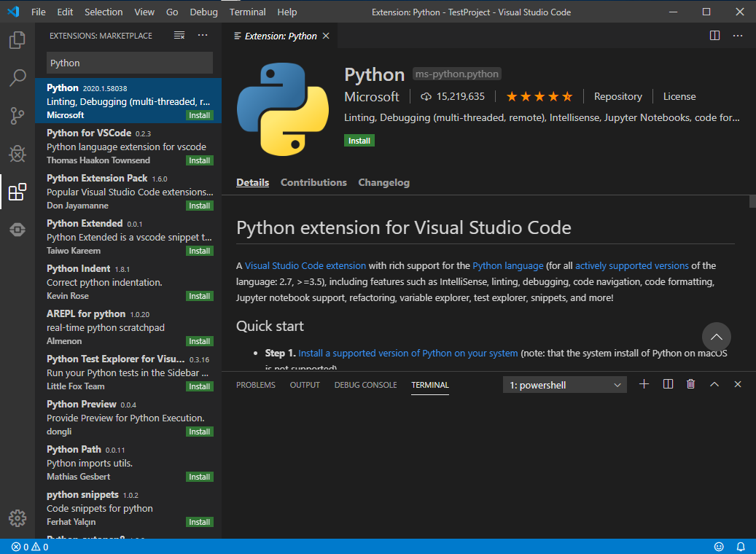Split the editor right
Screen dimensions: 756x554
(714, 36)
